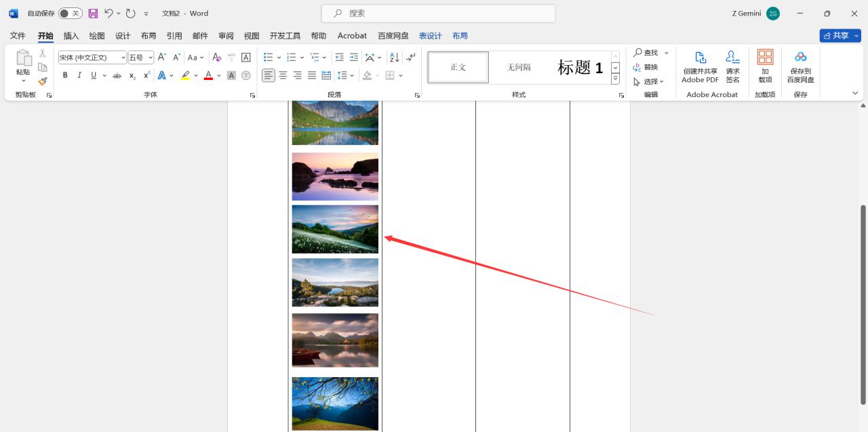Click the Save disk icon in title bar
This screenshot has width=868, height=432.
[93, 13]
